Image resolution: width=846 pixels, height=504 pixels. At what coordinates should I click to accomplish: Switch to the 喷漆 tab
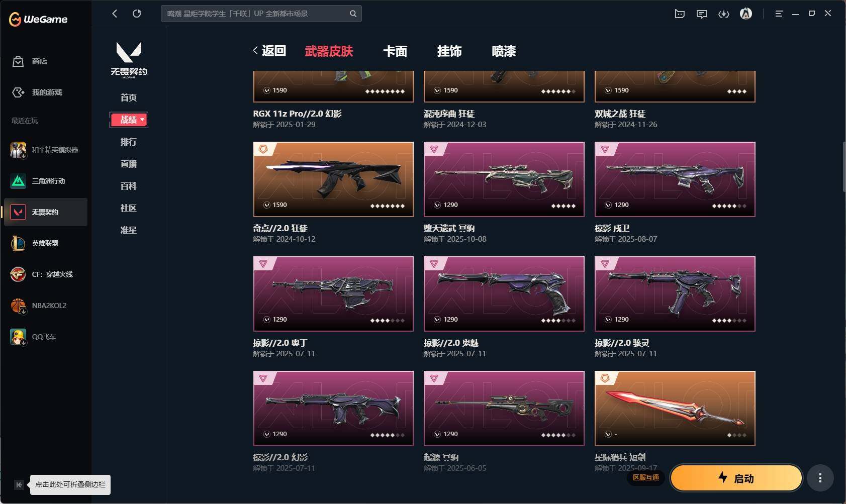coord(504,51)
